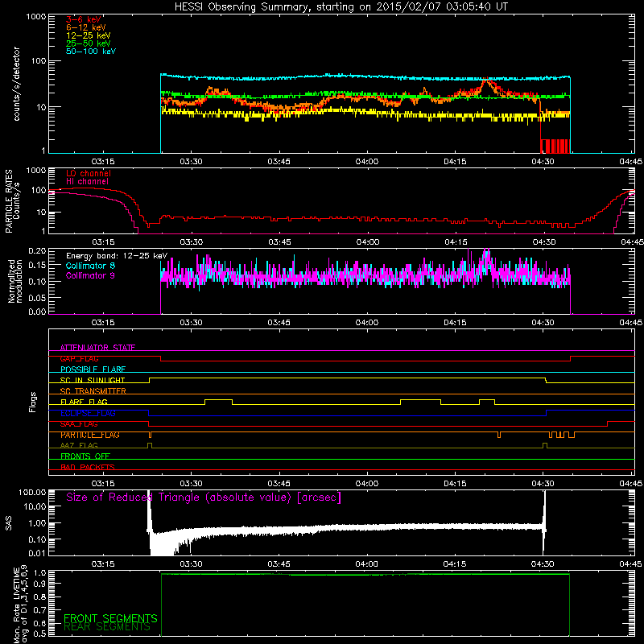Select the 50-100 keV legend label
This screenshot has height=644, width=644.
(x=91, y=52)
